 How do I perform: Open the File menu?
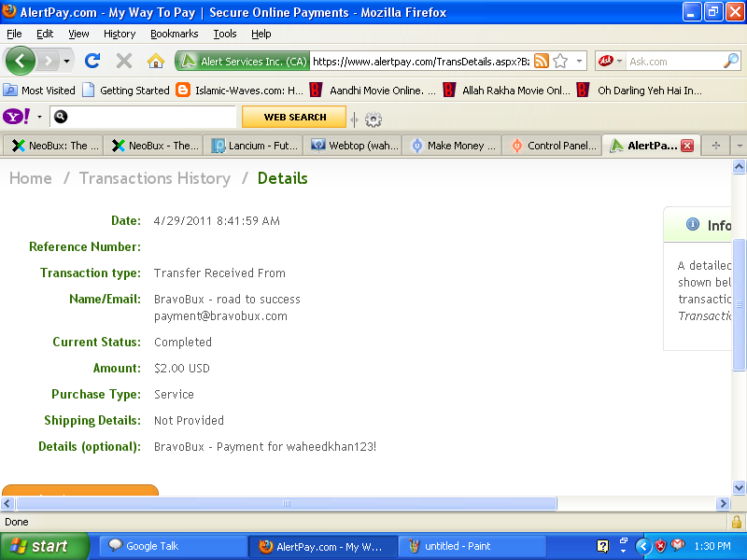(14, 34)
